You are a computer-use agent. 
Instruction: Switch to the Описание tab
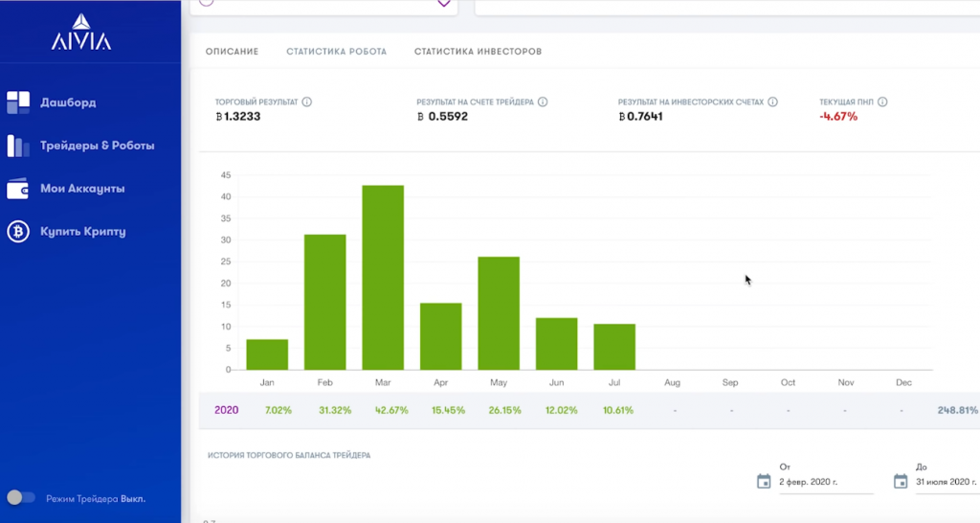click(x=233, y=52)
